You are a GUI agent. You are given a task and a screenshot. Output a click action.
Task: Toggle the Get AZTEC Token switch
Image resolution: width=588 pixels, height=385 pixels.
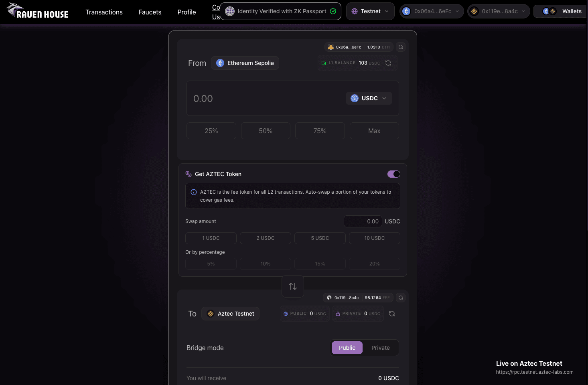[393, 174]
